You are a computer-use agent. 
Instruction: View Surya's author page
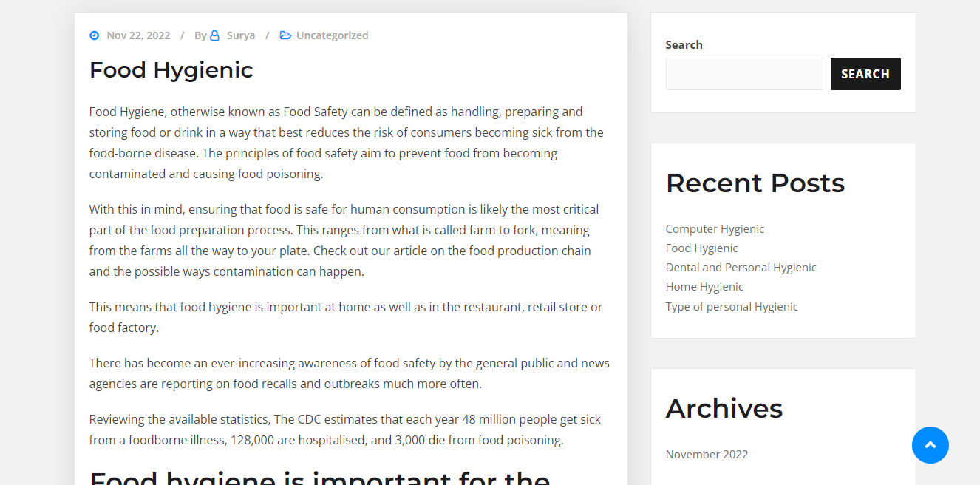240,35
